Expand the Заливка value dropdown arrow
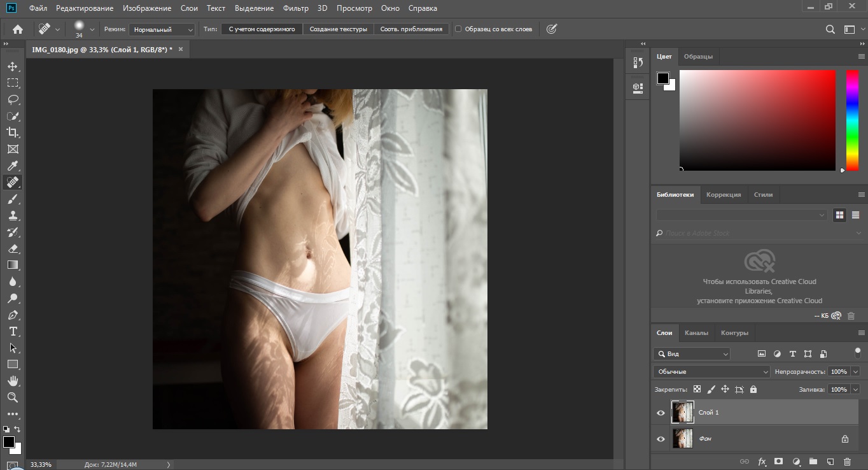The height and width of the screenshot is (470, 868). pyautogui.click(x=855, y=389)
